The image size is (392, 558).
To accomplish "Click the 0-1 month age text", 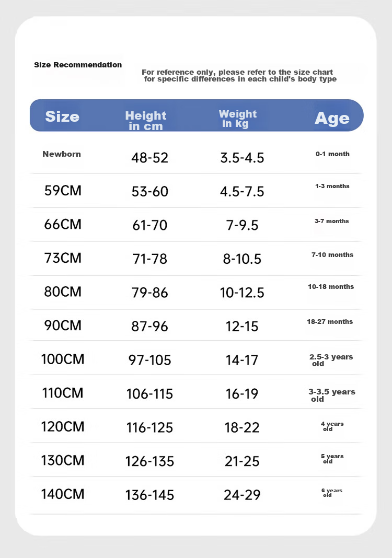I will 332,154.
